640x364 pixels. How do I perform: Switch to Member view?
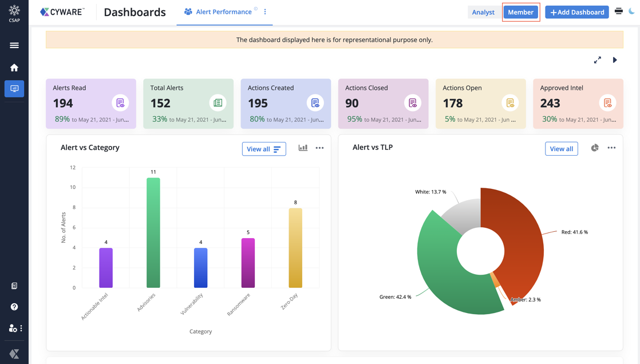(520, 12)
